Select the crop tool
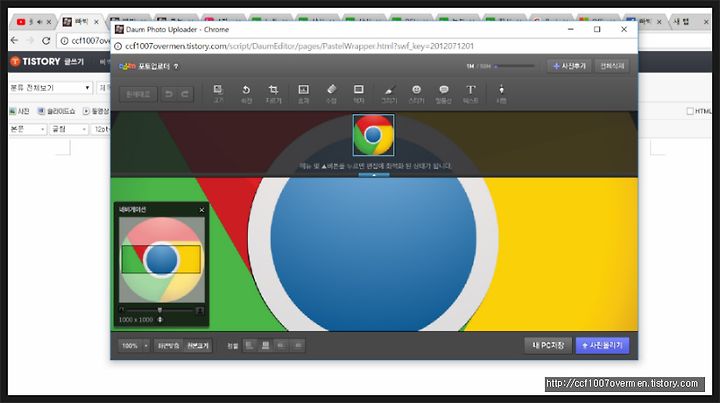 tap(273, 94)
